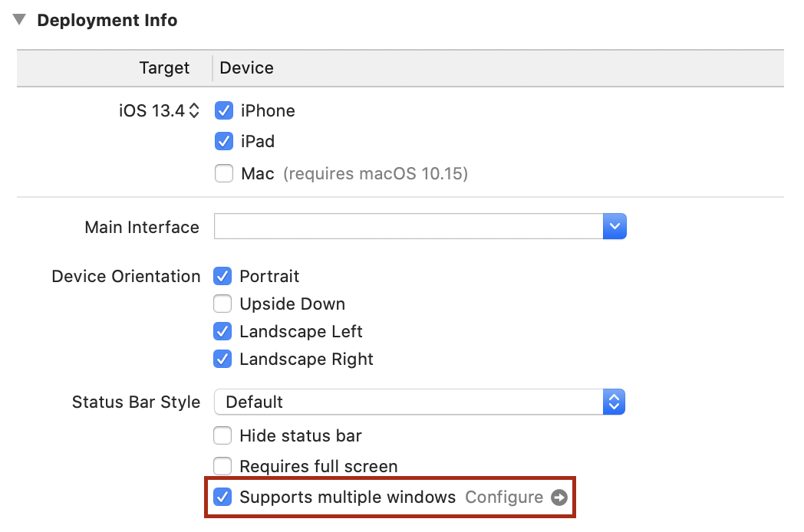804x532 pixels.
Task: Disable Portrait device orientation
Action: [222, 276]
